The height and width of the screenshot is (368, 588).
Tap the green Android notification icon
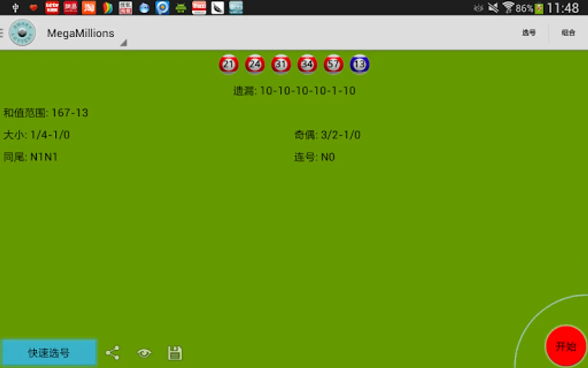181,8
